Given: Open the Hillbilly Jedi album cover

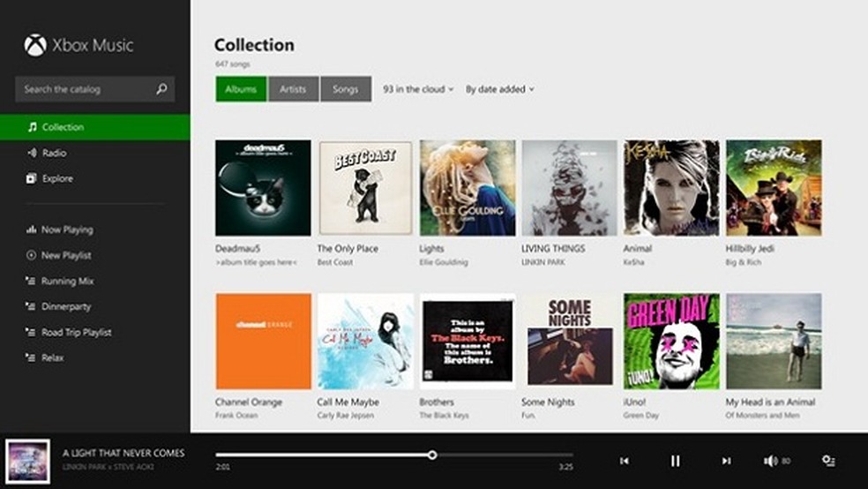Looking at the screenshot, I should [x=774, y=188].
